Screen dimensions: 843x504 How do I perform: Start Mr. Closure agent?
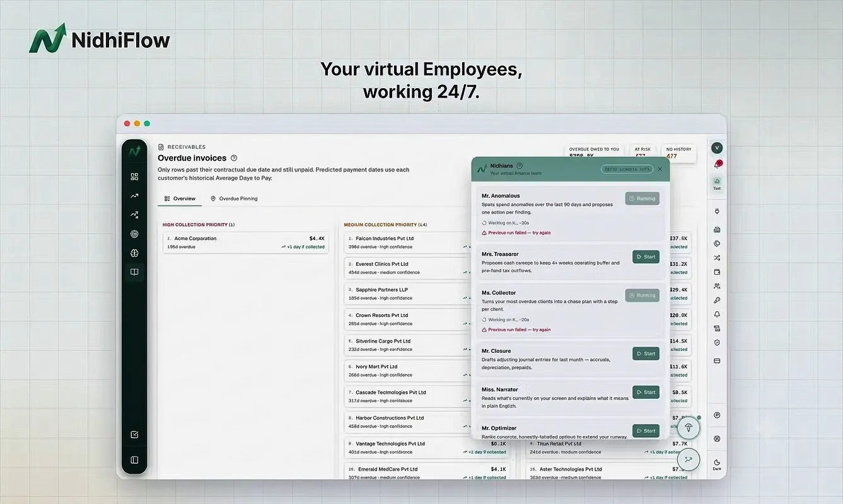point(646,353)
